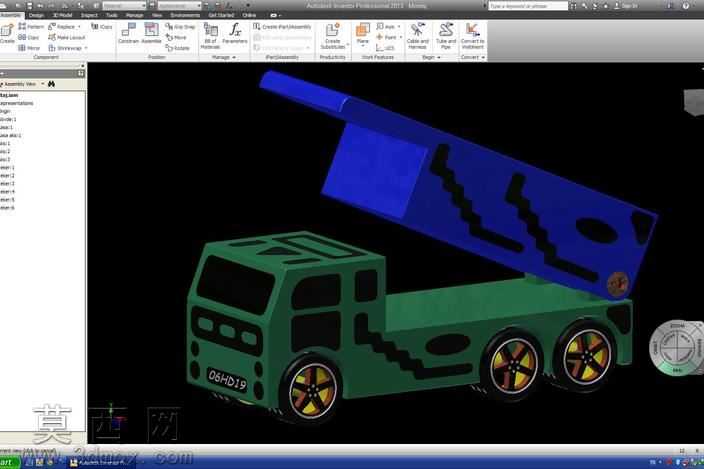704x469 pixels.
Task: Open the Design ribbon tab
Action: [x=36, y=15]
